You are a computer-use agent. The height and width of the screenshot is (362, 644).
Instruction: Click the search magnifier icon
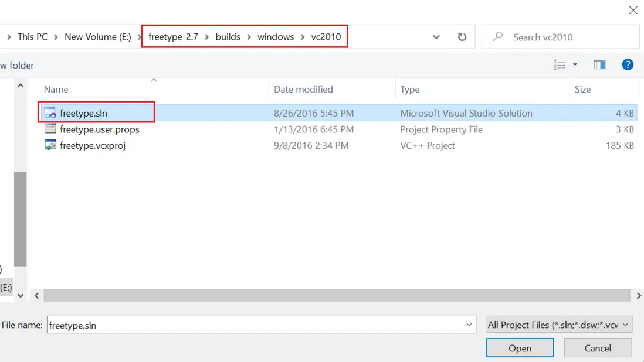[498, 36]
